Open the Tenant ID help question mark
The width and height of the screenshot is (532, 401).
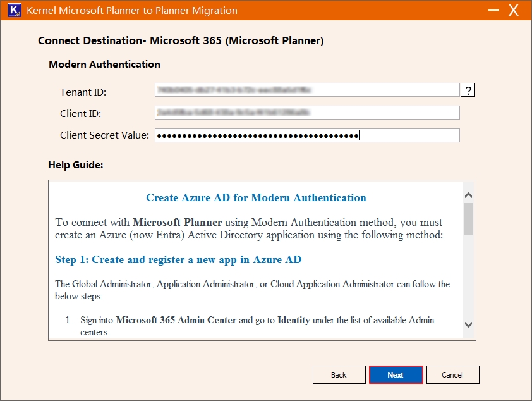pyautogui.click(x=468, y=90)
